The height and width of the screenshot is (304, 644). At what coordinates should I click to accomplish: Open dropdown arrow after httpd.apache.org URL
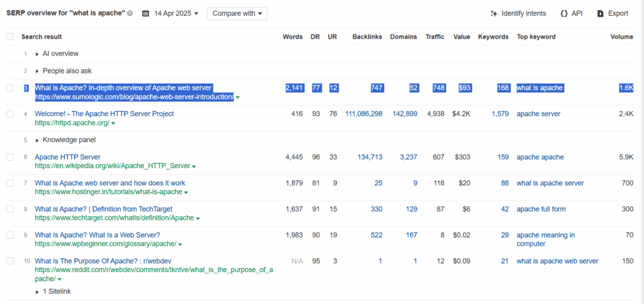point(113,124)
